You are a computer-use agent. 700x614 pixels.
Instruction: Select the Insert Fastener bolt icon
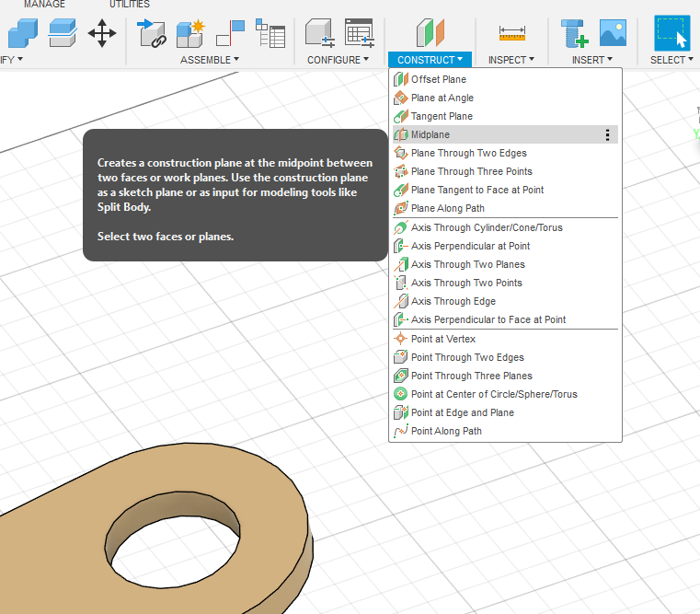point(575,34)
